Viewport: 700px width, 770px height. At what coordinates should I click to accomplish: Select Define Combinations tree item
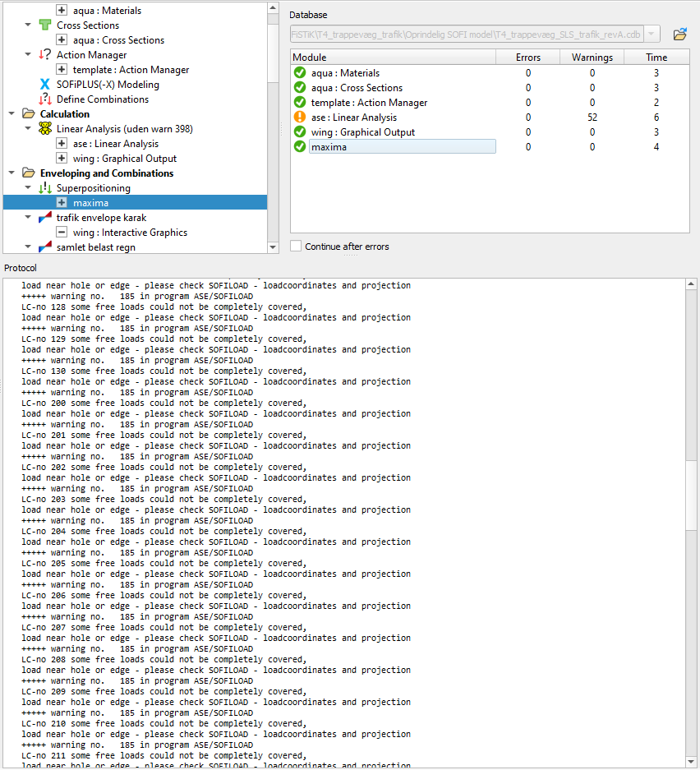coord(102,99)
